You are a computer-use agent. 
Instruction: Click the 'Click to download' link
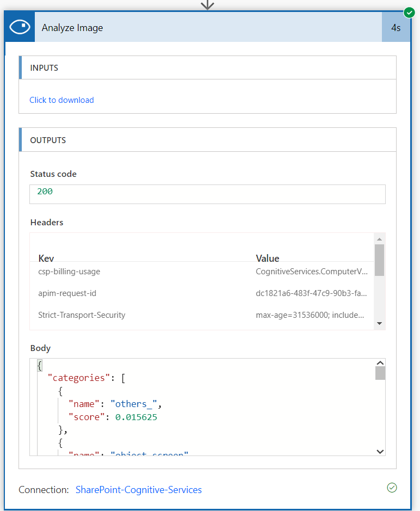61,100
